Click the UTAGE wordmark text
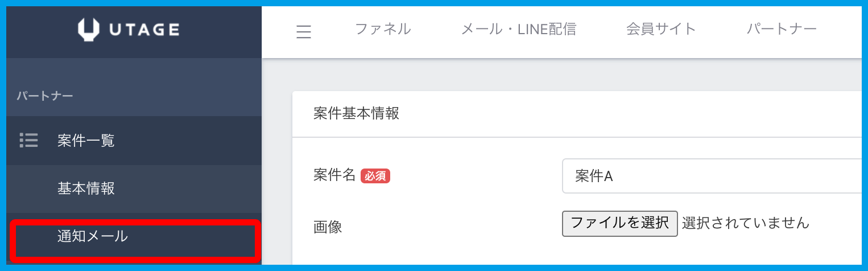The height and width of the screenshot is (271, 868). click(144, 30)
